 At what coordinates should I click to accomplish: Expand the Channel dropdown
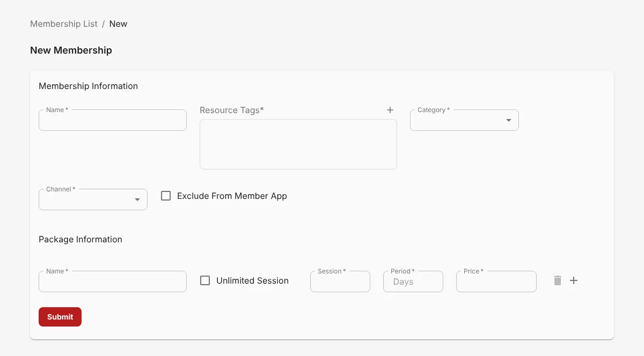coord(93,199)
